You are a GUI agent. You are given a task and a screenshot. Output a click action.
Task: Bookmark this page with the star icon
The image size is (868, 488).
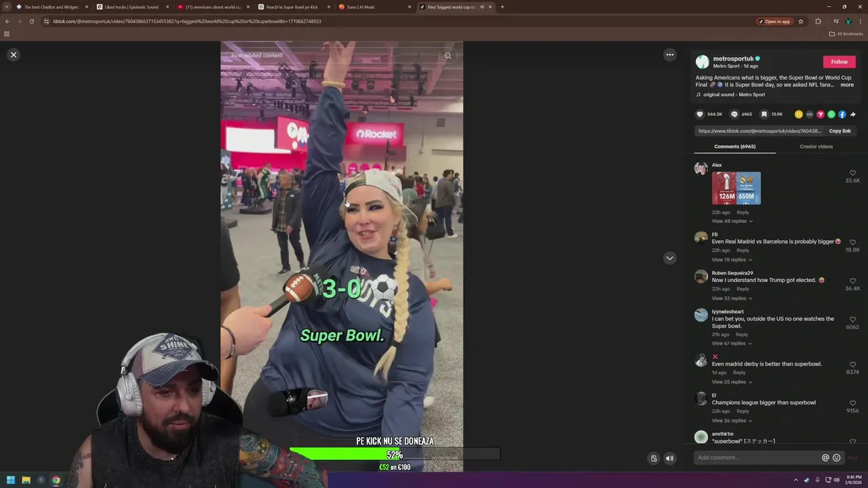pyautogui.click(x=801, y=21)
